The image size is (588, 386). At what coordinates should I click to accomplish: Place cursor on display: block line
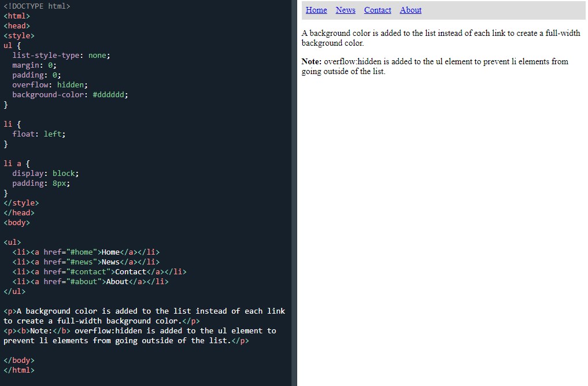click(45, 173)
